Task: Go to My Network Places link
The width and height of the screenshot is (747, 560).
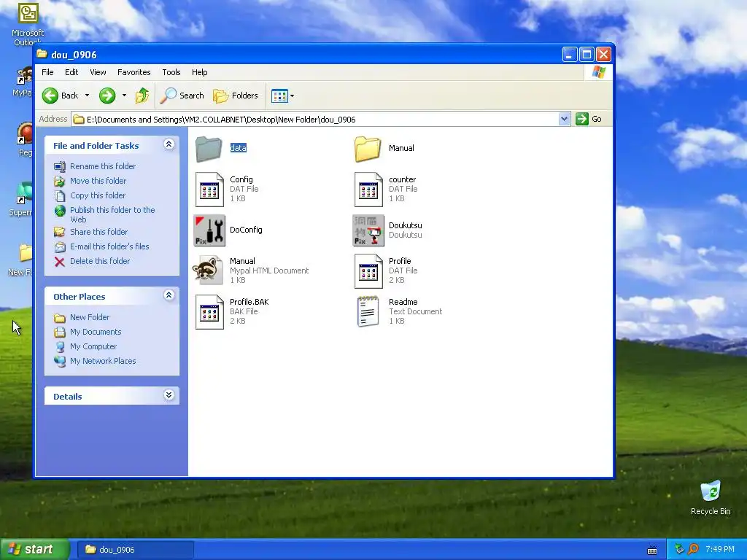Action: 103,361
